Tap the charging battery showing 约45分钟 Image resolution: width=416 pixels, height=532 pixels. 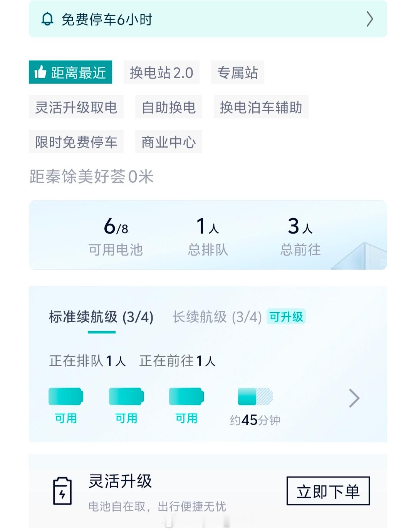[x=255, y=396]
